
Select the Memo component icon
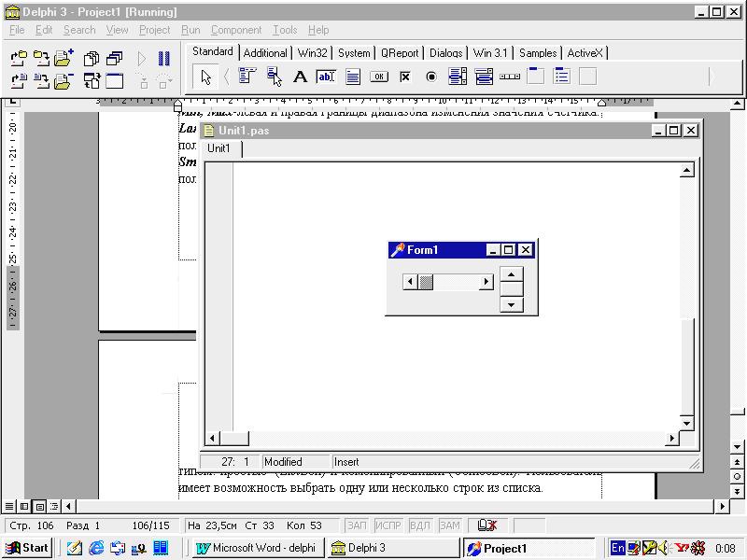353,77
